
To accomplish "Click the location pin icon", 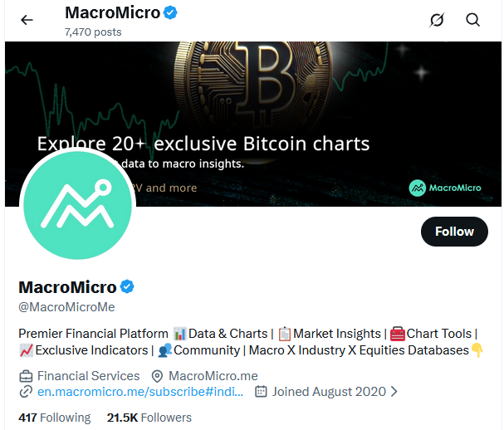I will pyautogui.click(x=158, y=375).
